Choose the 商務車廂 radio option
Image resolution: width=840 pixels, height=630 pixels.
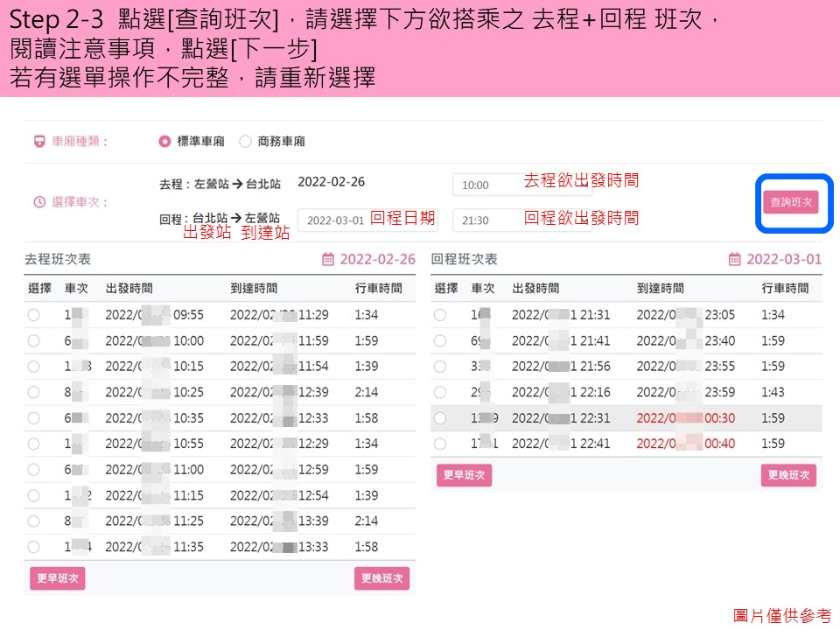coord(245,141)
